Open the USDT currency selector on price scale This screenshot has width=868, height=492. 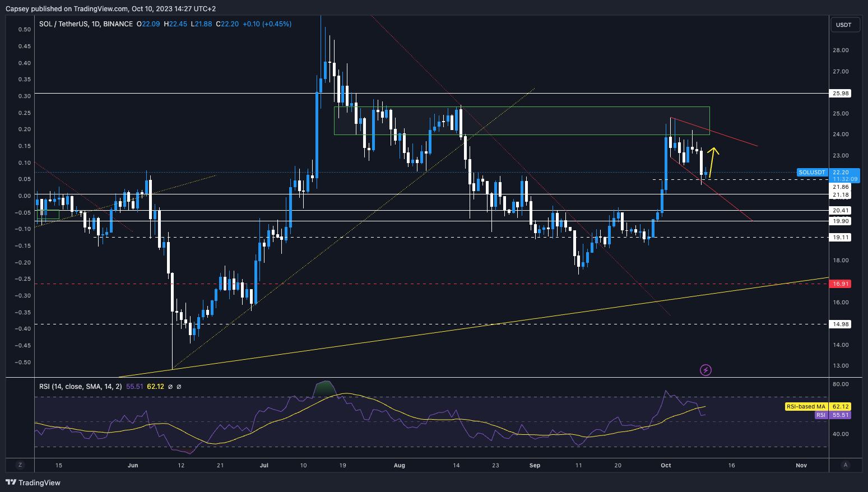845,25
